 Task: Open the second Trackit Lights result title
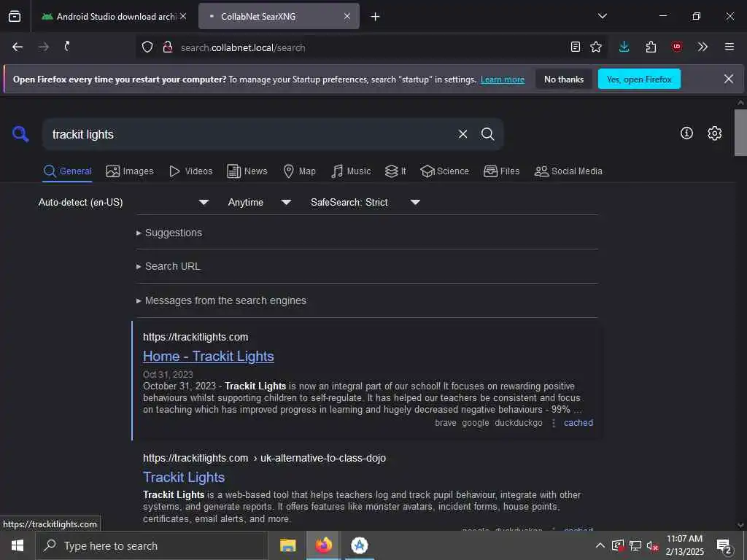(183, 477)
